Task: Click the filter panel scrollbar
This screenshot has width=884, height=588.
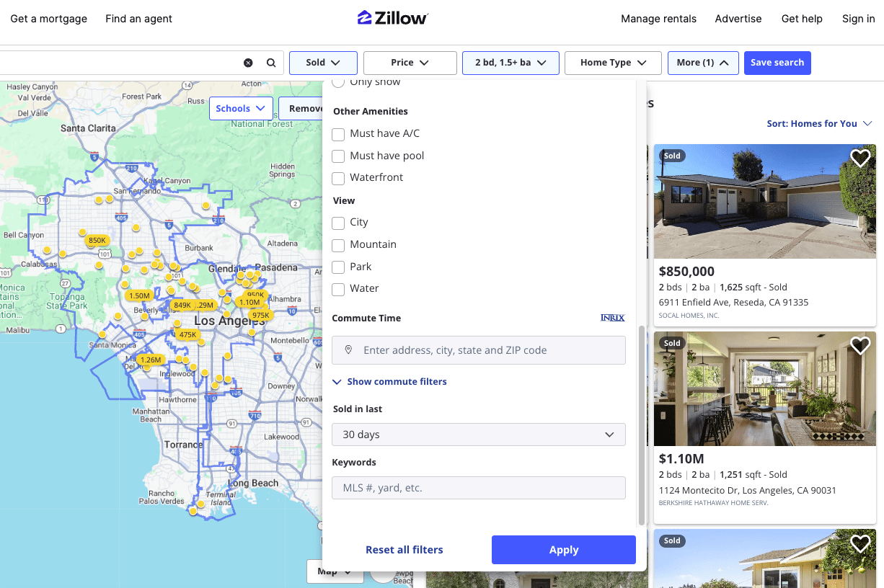Action: pyautogui.click(x=641, y=425)
